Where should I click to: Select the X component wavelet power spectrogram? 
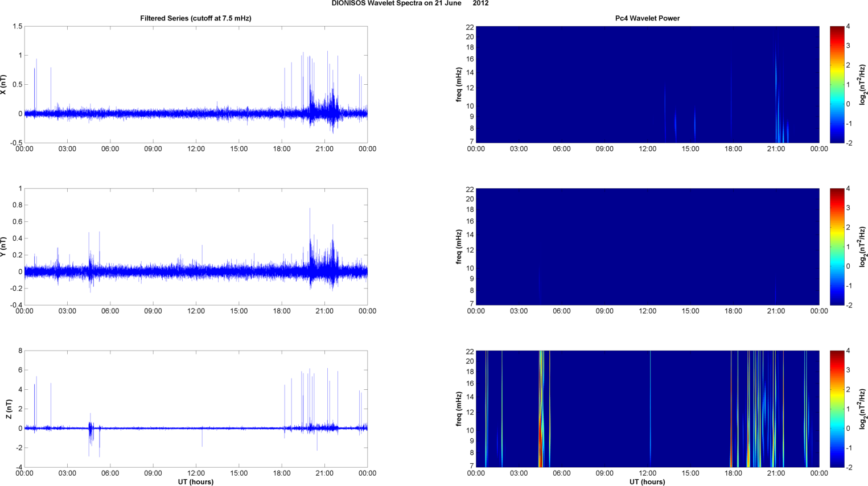click(x=647, y=85)
